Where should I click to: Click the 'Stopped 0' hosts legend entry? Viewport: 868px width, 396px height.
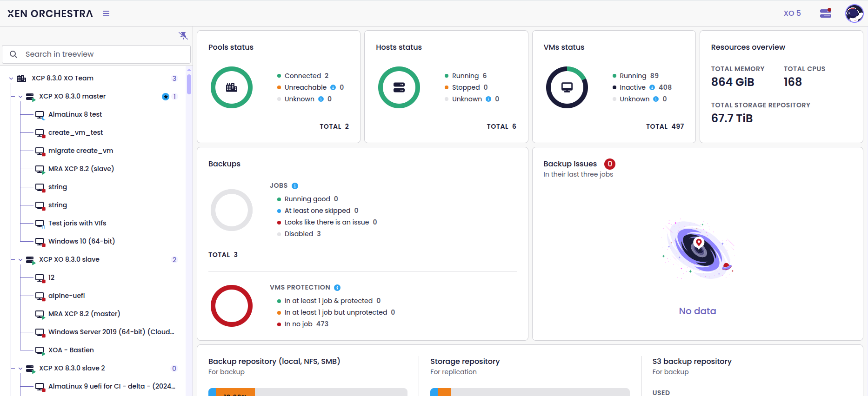(466, 87)
